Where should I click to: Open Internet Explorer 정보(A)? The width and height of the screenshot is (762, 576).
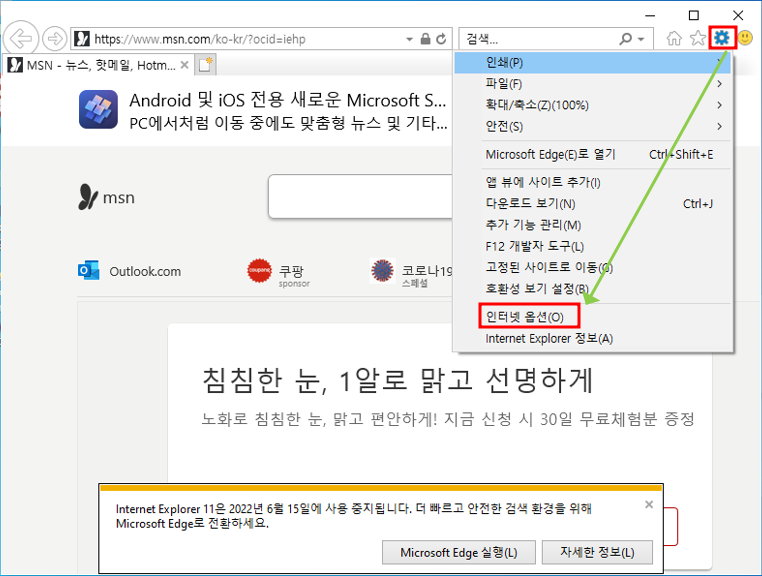[x=592, y=338]
